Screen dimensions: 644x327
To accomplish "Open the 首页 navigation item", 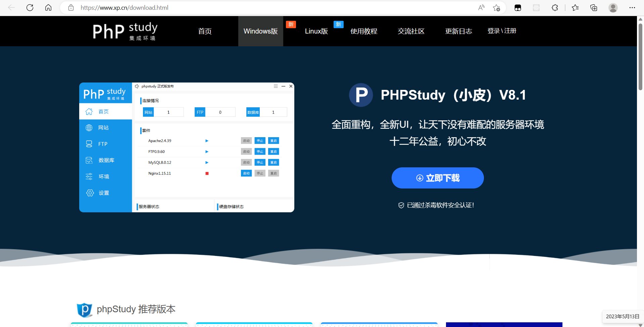I will click(205, 31).
